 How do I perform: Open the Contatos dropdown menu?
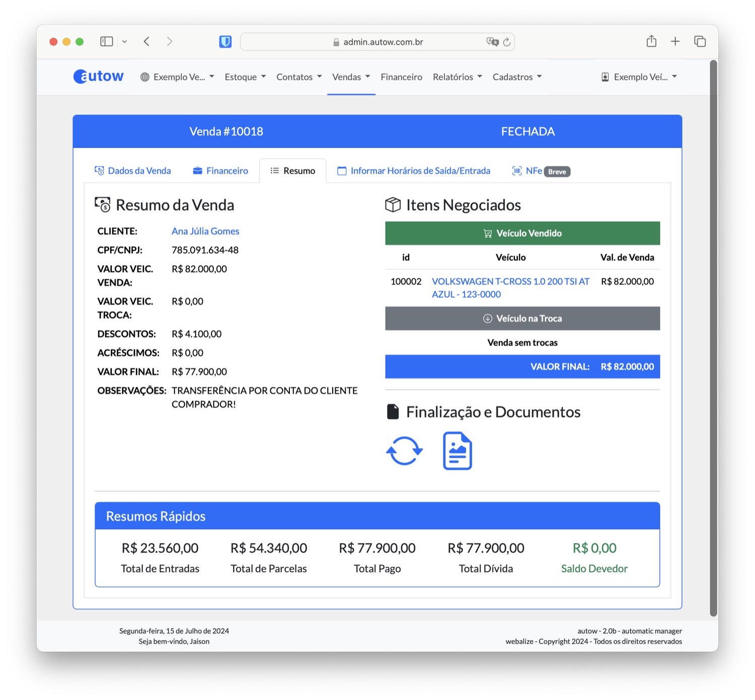[x=299, y=77]
